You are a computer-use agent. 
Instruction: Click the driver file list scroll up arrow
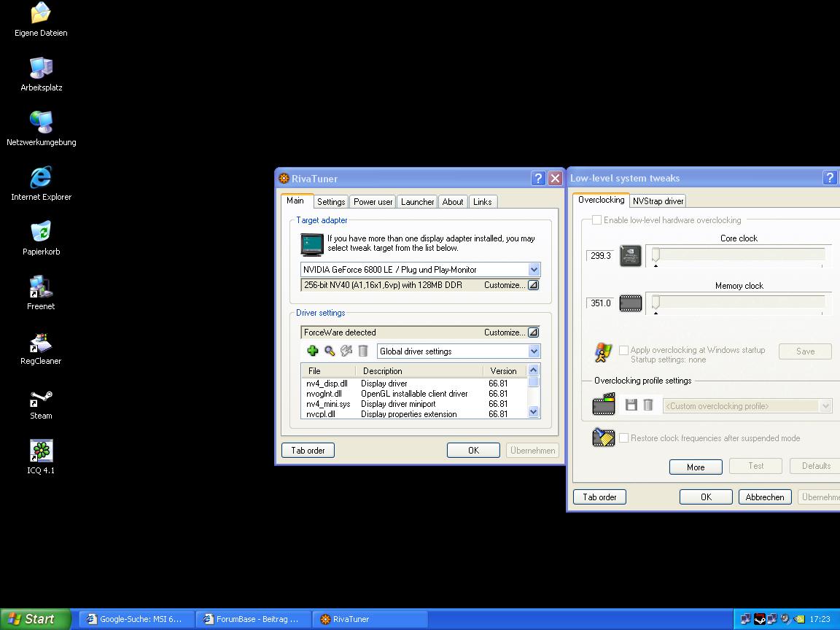(533, 370)
